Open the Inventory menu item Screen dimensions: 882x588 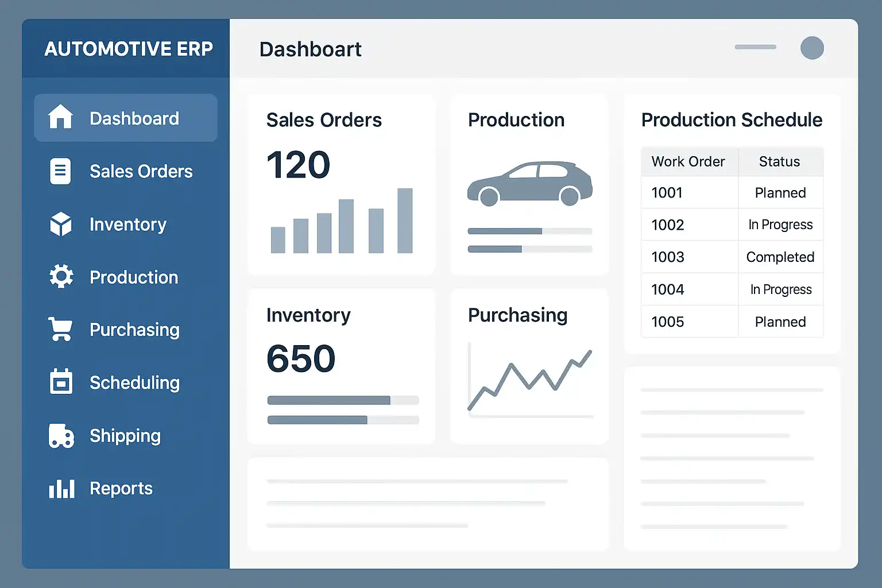[x=127, y=224]
